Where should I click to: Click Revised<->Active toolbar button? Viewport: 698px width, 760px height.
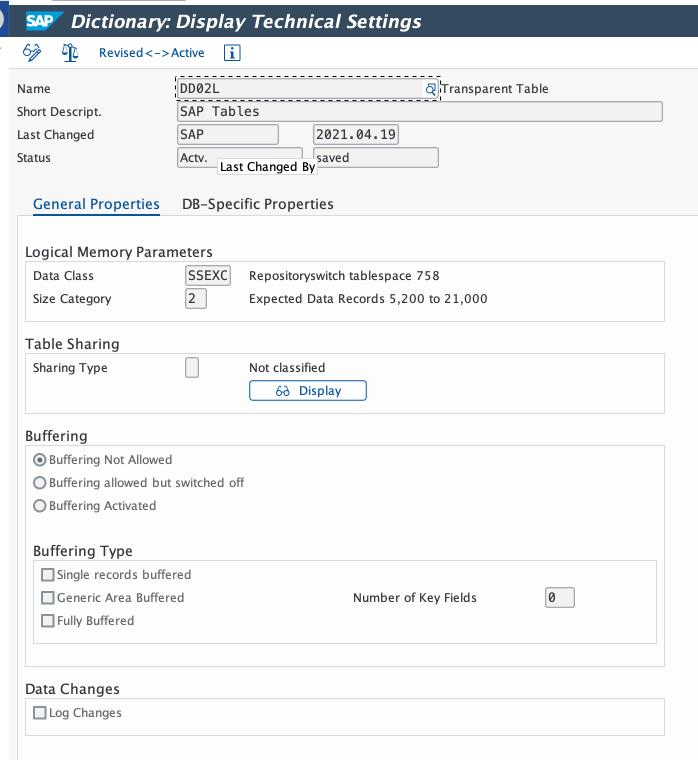pyautogui.click(x=151, y=52)
